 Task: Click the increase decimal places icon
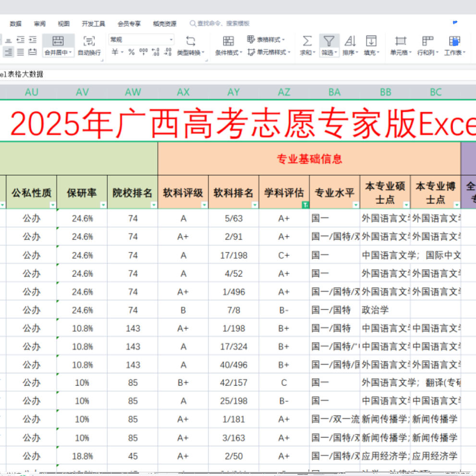click(x=156, y=52)
